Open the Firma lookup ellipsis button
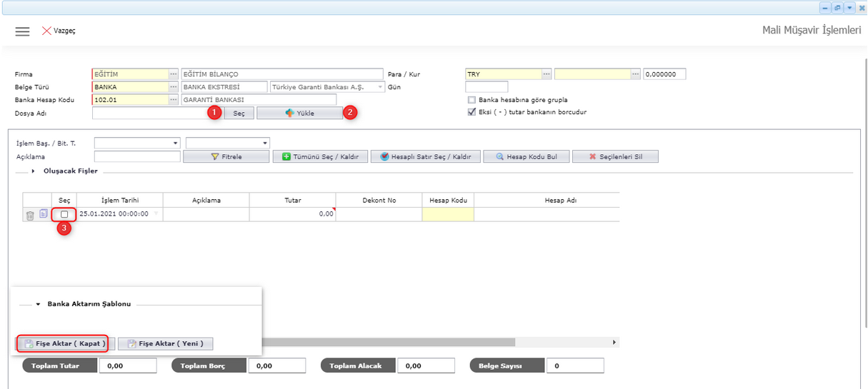The image size is (868, 389). [x=173, y=74]
